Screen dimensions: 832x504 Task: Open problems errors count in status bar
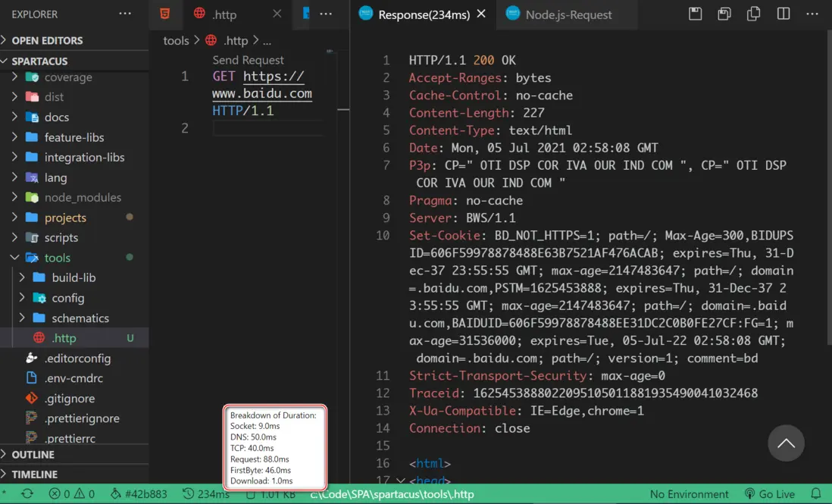59,494
